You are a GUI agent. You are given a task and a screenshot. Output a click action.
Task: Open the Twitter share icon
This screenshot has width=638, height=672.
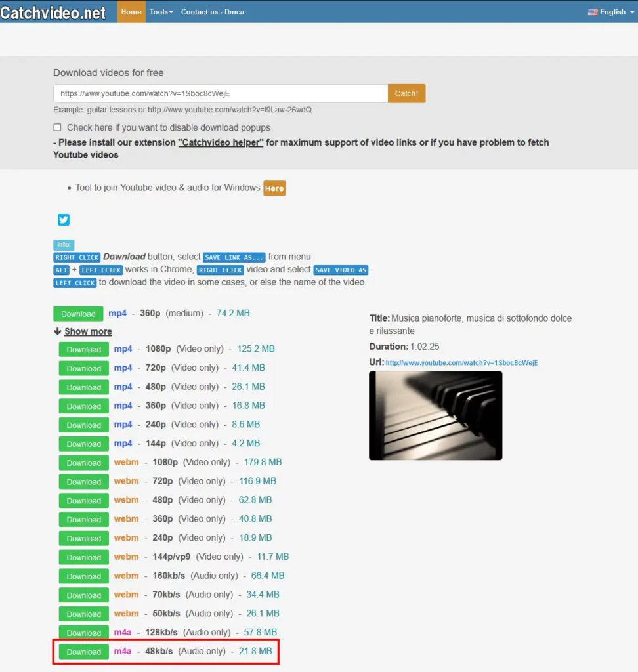64,219
